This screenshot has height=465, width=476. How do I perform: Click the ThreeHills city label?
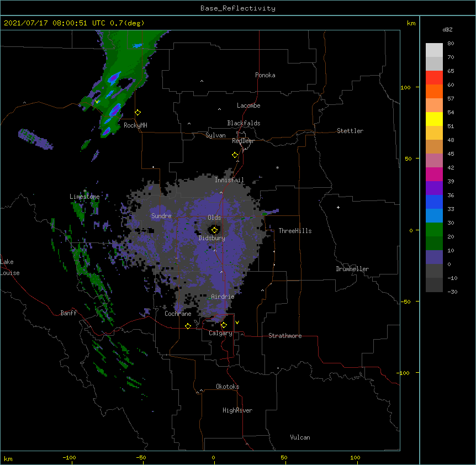(x=295, y=231)
